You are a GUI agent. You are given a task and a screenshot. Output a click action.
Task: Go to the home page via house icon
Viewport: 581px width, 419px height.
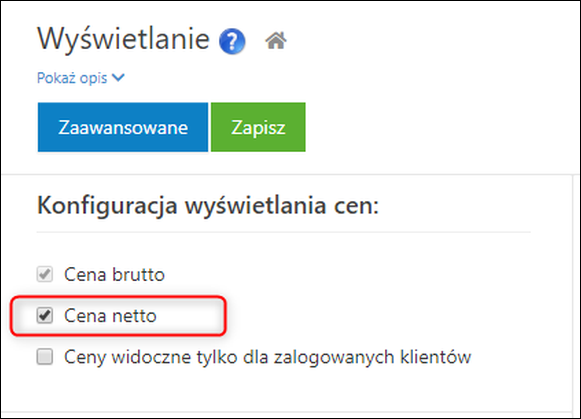[x=276, y=40]
